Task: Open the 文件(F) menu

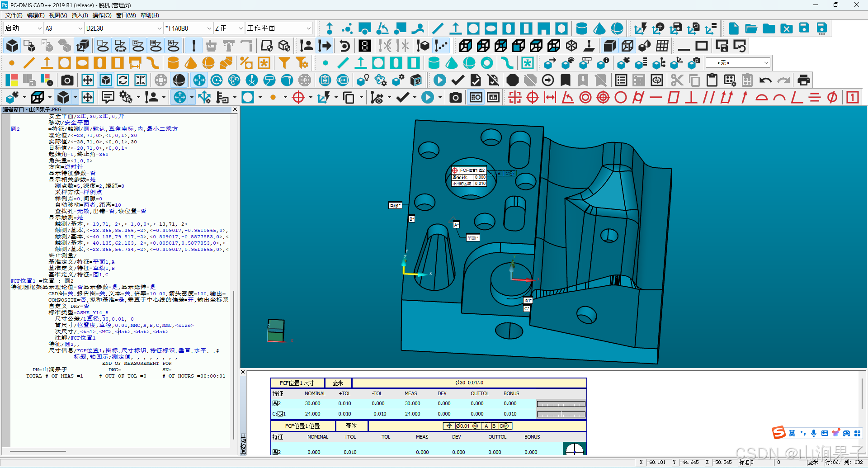Action: coord(14,15)
